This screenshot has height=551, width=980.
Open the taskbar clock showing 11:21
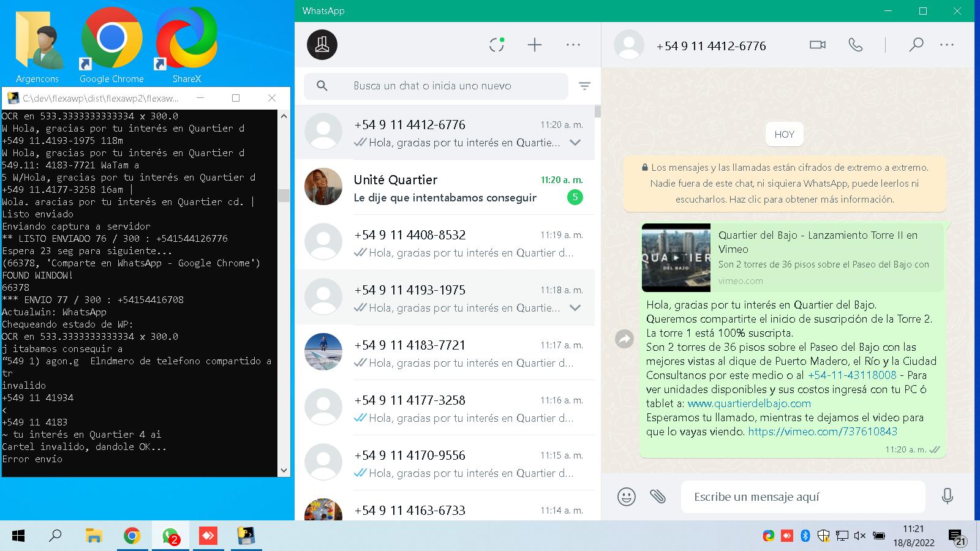click(913, 536)
